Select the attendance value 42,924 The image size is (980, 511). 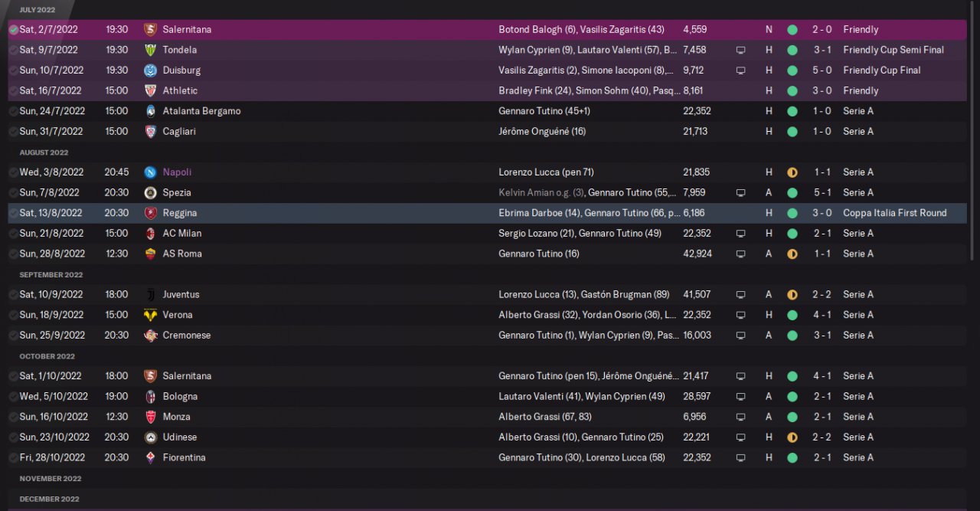697,254
